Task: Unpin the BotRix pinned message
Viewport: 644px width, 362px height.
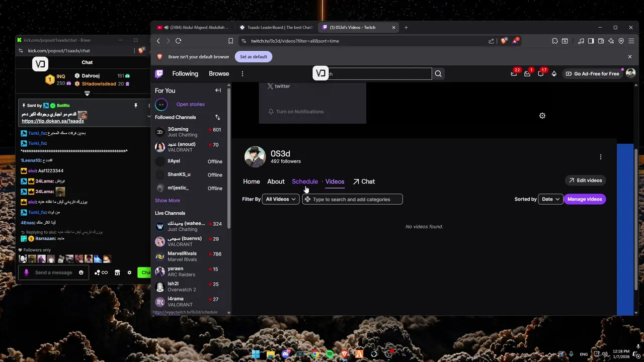Action: pos(135,106)
